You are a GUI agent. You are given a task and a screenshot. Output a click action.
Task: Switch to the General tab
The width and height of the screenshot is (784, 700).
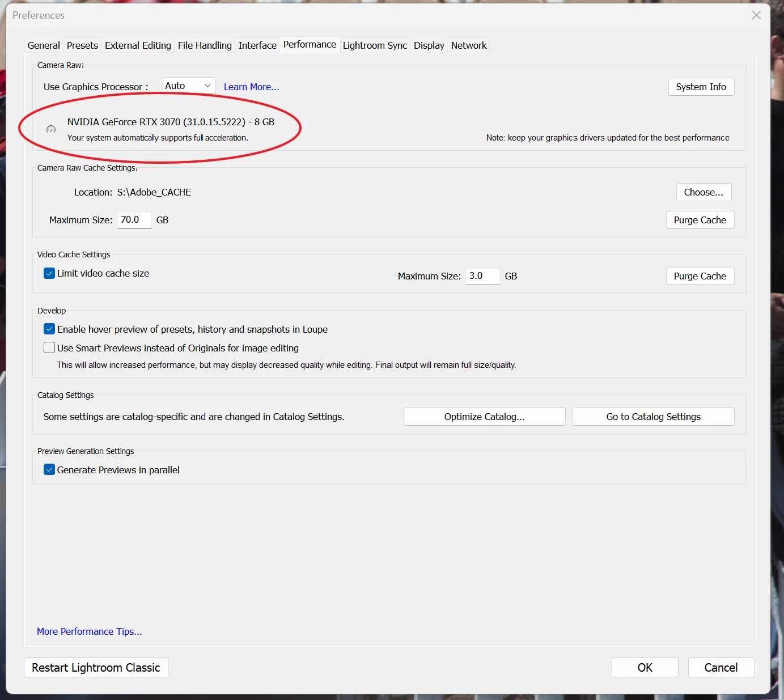pyautogui.click(x=44, y=45)
